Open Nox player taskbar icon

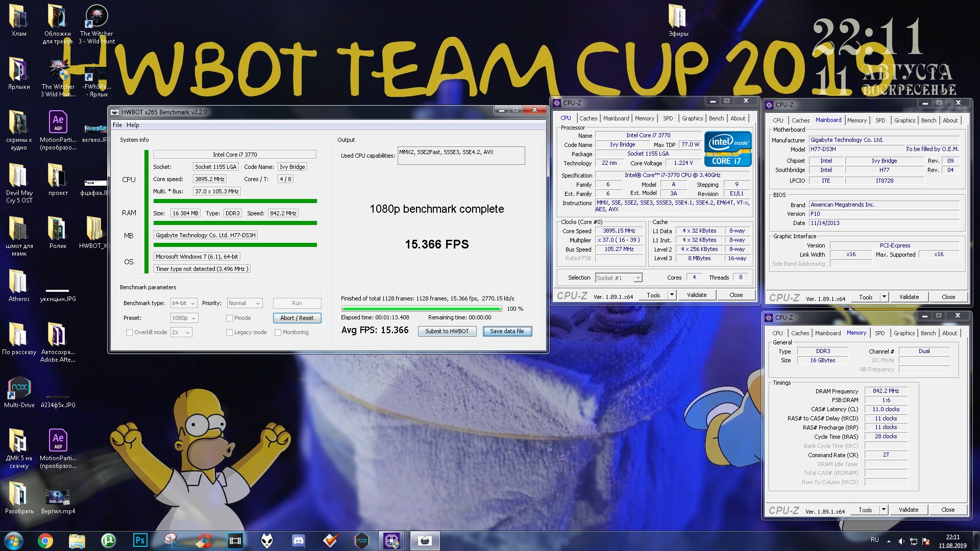tap(361, 540)
